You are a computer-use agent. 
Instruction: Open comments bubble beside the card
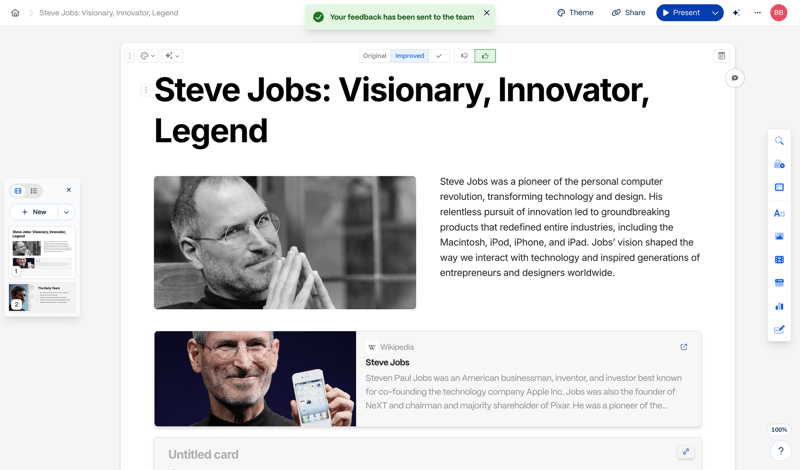coord(735,78)
